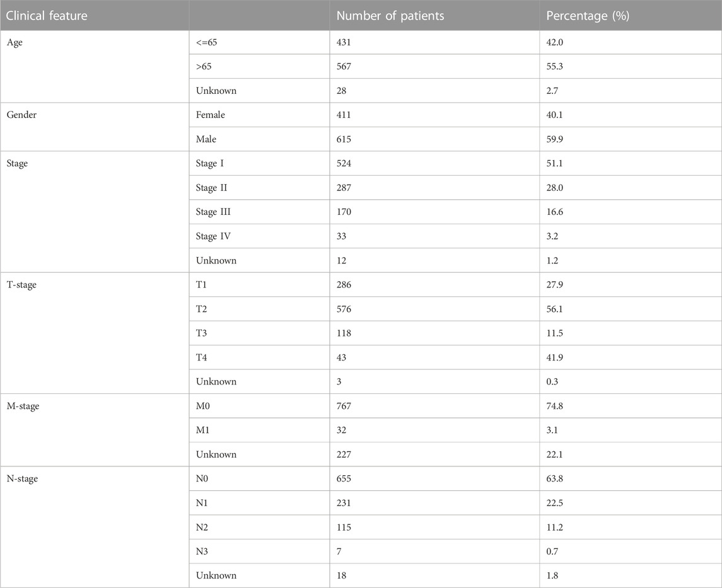Screen dimensions: 722x588
Task: Click the 'Stage I' cell
Action: click(209, 163)
